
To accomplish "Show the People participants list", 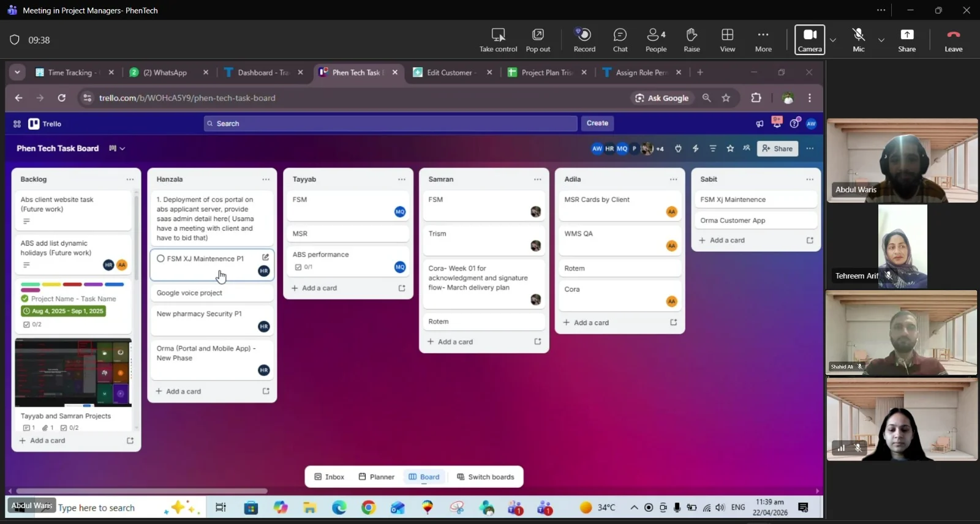I will click(656, 40).
